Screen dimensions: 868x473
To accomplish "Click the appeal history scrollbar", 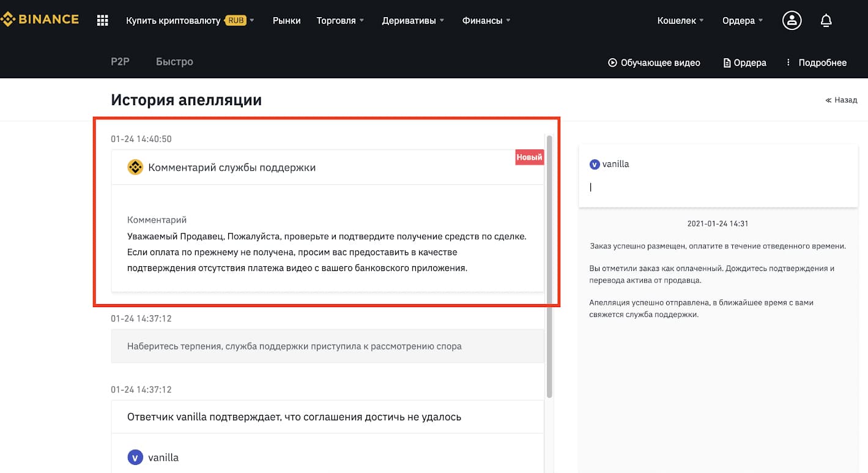I will (549, 266).
